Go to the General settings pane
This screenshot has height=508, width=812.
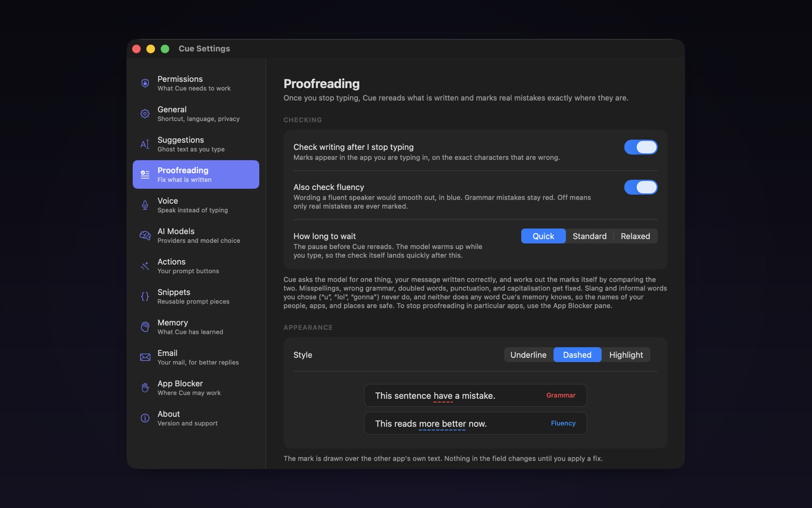tap(196, 113)
